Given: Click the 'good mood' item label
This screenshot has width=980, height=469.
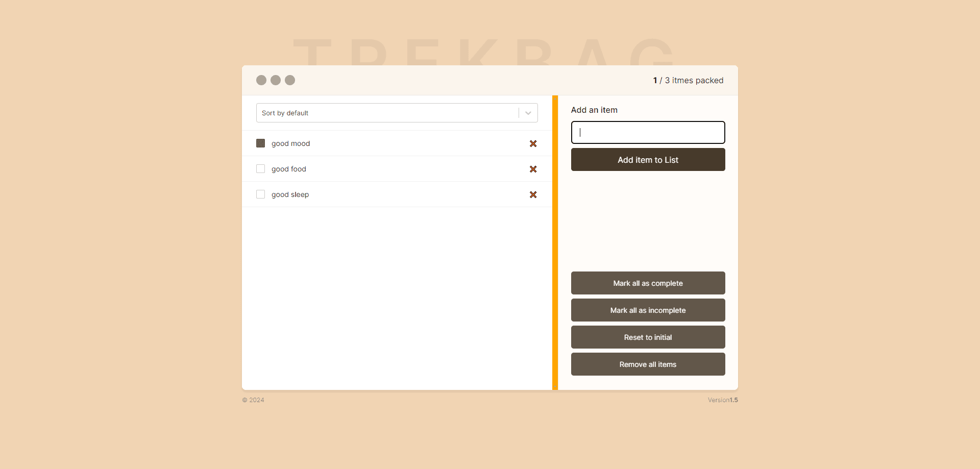Looking at the screenshot, I should (290, 144).
